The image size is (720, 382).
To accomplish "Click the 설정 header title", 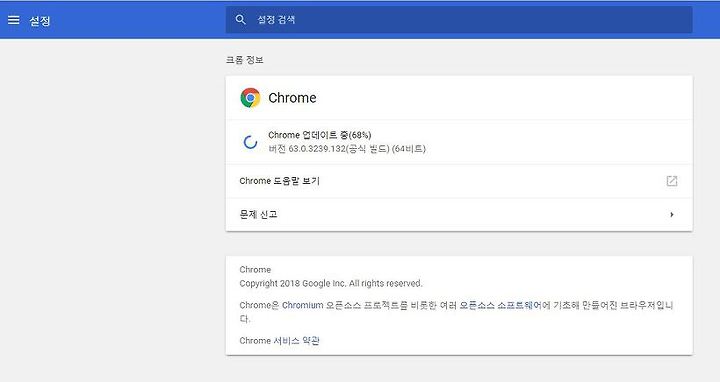I will point(40,21).
